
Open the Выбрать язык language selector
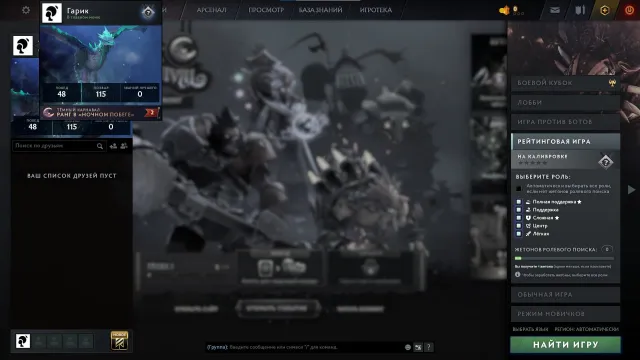pyautogui.click(x=530, y=329)
